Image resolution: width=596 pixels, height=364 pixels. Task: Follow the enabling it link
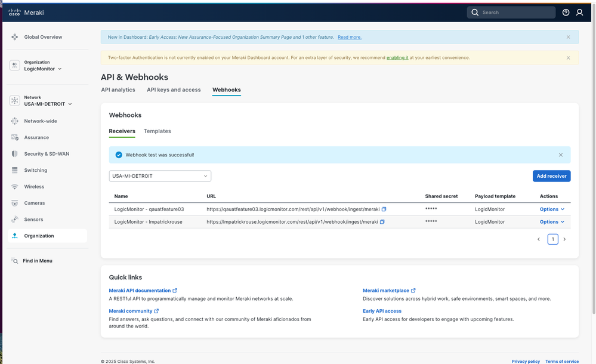(397, 58)
